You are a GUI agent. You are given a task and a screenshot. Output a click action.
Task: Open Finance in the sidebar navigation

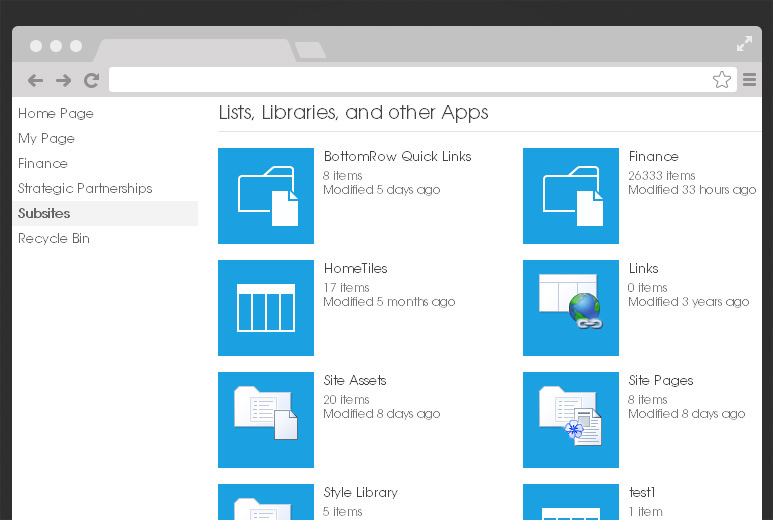point(43,163)
